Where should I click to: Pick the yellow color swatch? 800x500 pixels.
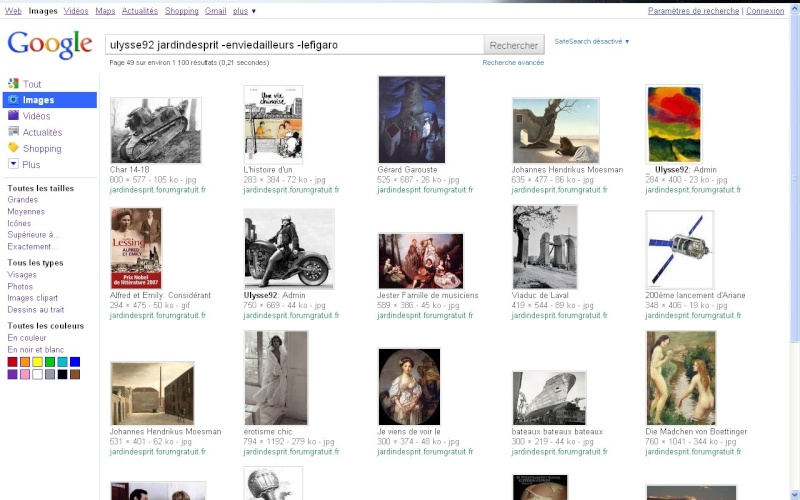pos(37,362)
